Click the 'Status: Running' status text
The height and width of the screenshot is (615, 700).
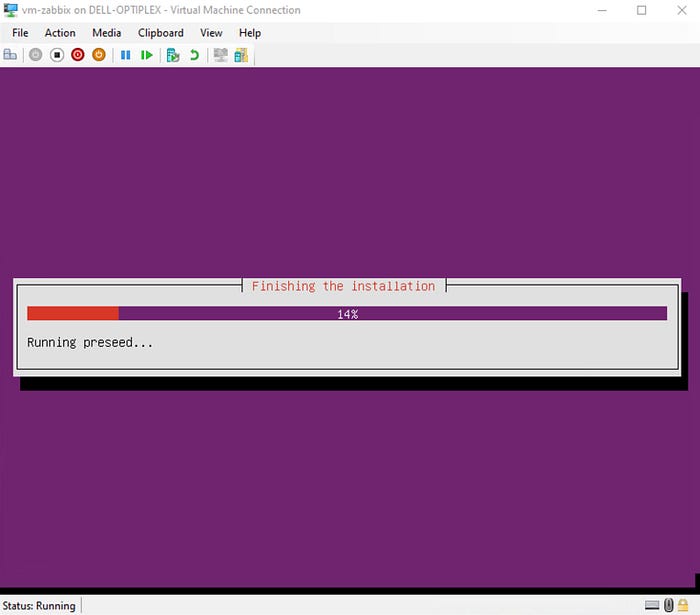39,606
